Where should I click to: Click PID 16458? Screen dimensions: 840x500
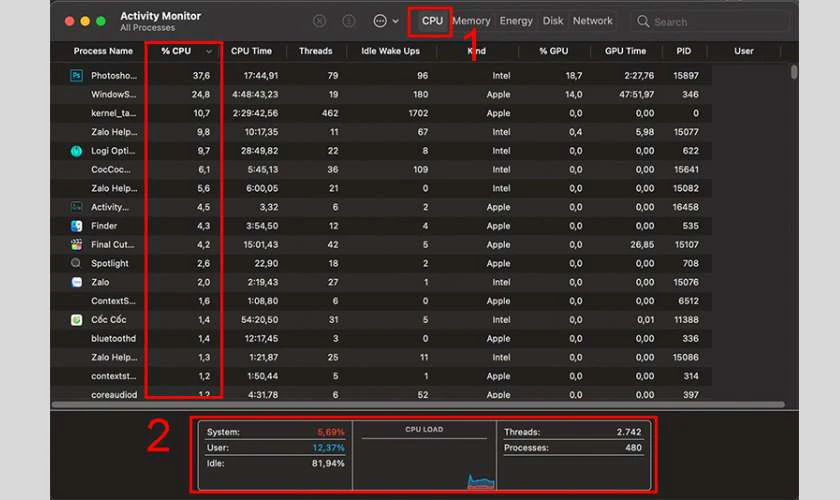686,207
